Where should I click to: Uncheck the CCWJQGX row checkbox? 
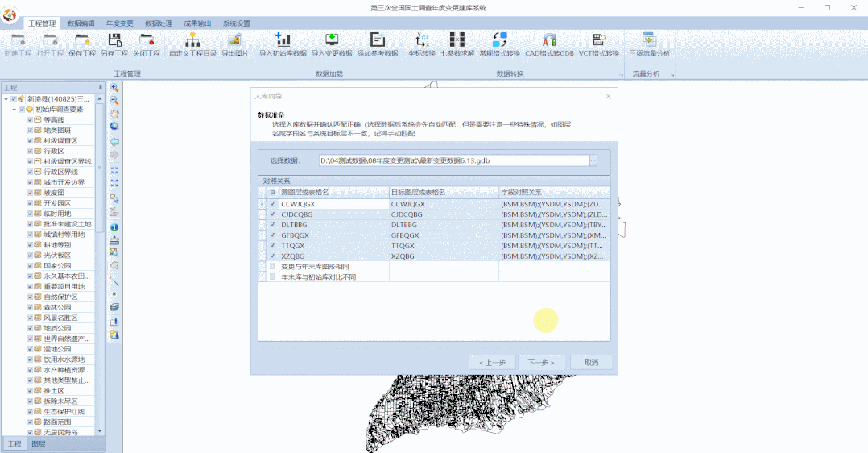coord(272,204)
